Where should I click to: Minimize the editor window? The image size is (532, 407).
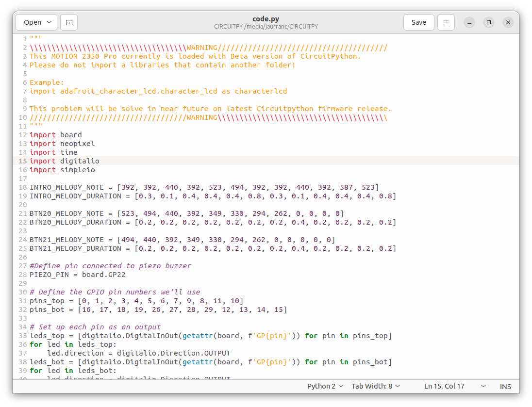[469, 22]
